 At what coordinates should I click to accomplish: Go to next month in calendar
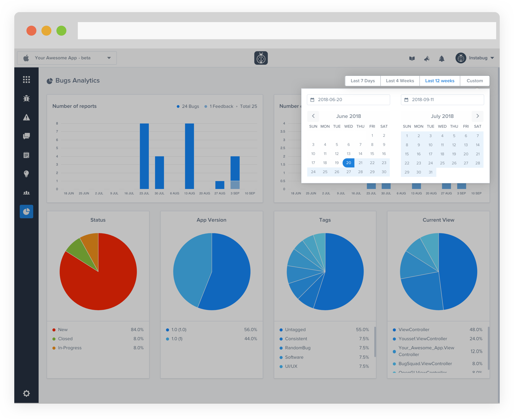click(x=477, y=116)
